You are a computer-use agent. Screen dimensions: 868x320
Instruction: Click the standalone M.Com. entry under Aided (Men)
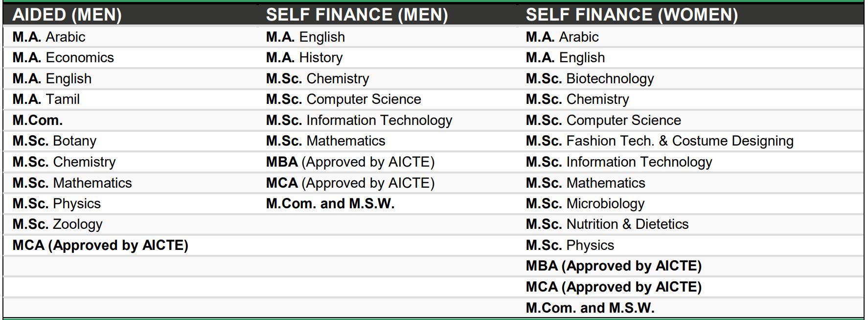38,120
